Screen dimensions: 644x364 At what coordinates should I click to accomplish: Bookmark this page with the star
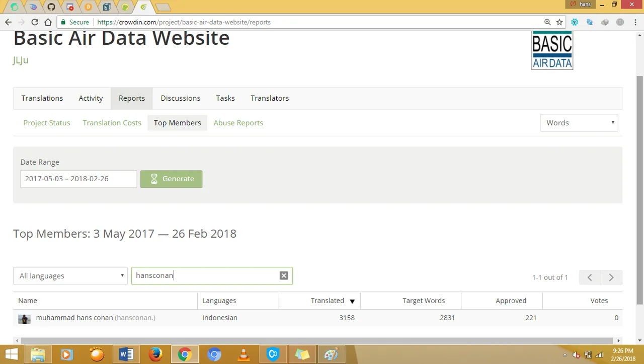pyautogui.click(x=559, y=22)
